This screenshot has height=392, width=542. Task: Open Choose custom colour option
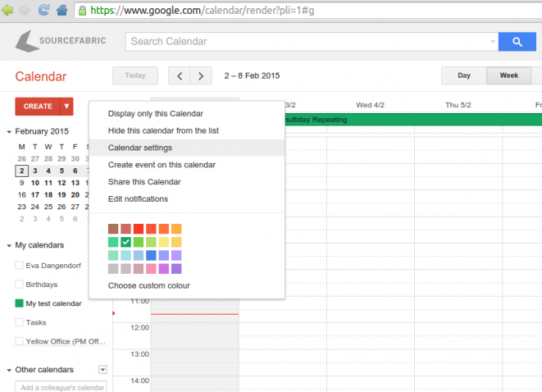tap(187, 285)
